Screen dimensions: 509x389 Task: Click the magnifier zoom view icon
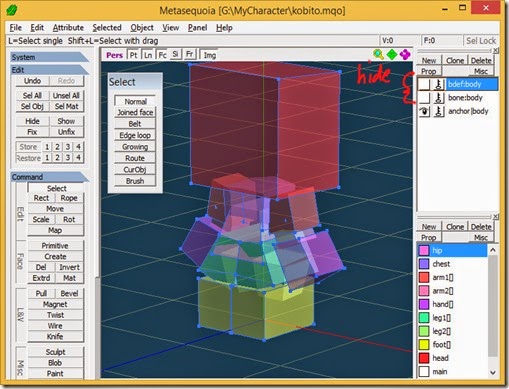click(378, 54)
